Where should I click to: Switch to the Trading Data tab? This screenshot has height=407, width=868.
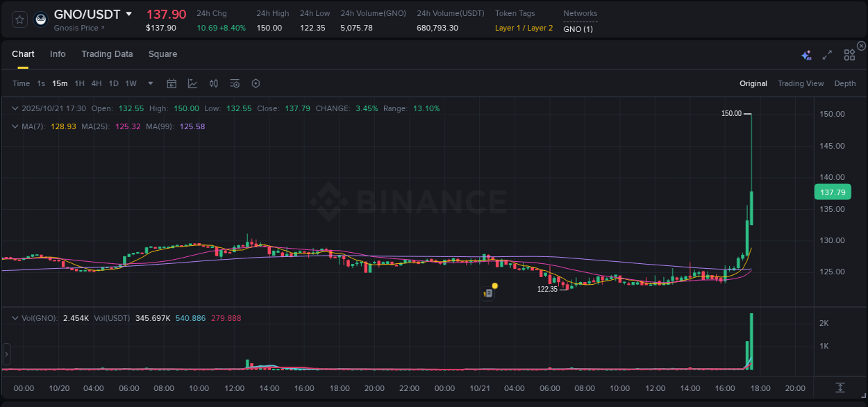(107, 53)
